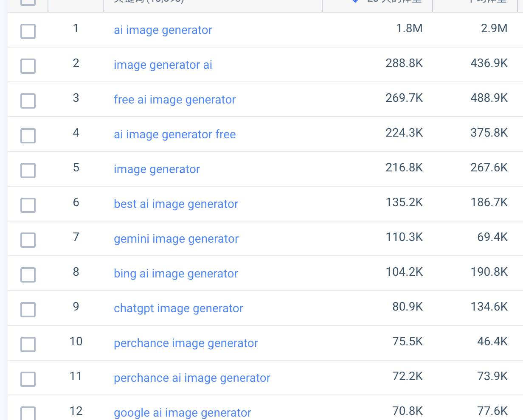Image resolution: width=523 pixels, height=420 pixels.
Task: Open perchance image generator keyword link
Action: pos(186,343)
